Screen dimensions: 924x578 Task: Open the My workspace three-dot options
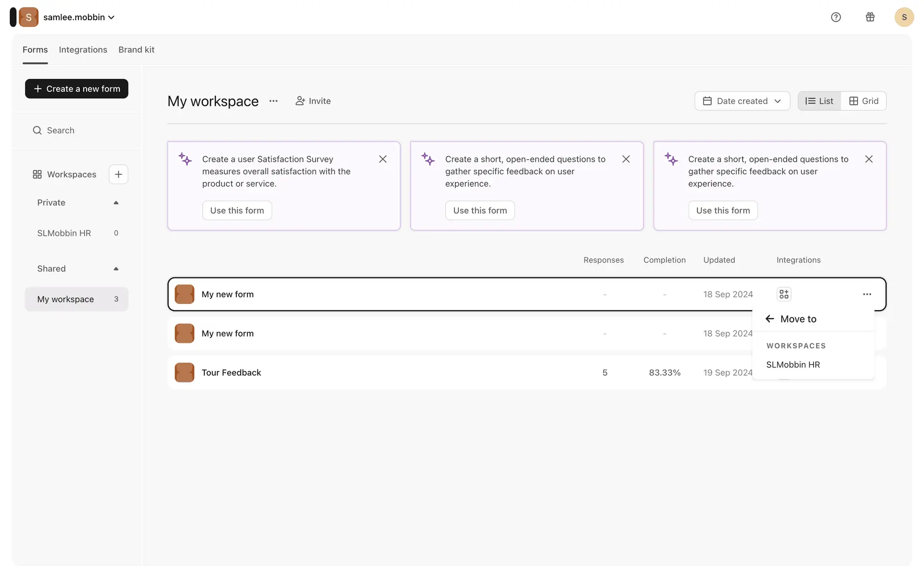click(273, 101)
